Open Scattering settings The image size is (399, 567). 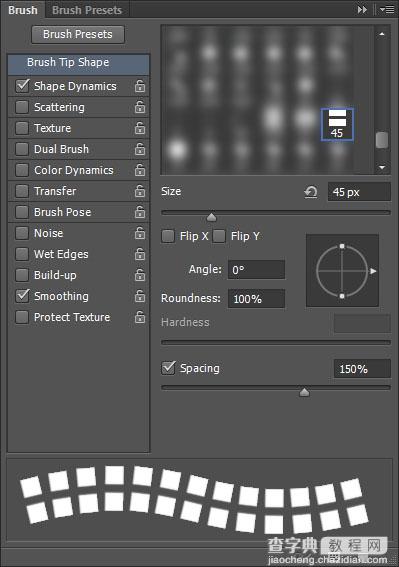click(59, 107)
